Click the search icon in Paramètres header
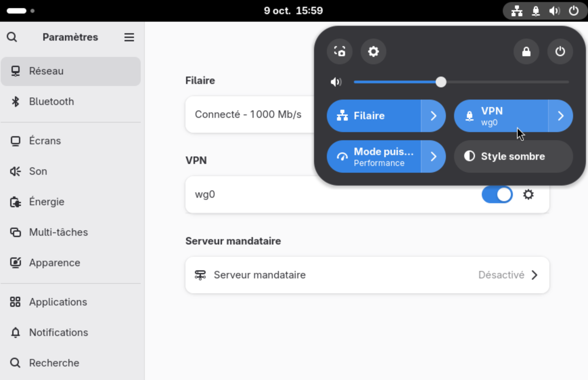The image size is (588, 380). pos(12,37)
